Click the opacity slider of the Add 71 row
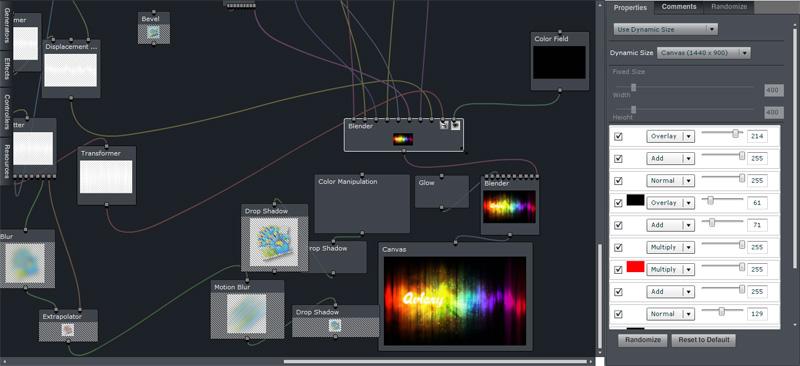Image resolution: width=800 pixels, height=366 pixels. pyautogui.click(x=722, y=223)
